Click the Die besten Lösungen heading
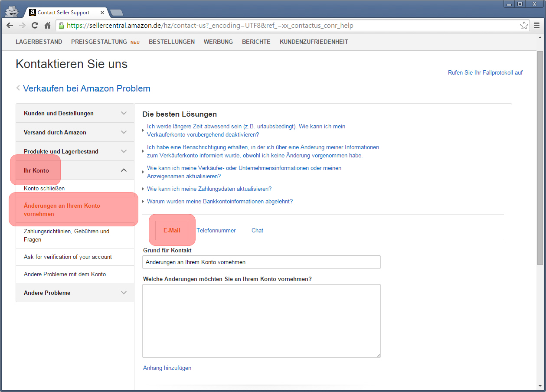 click(180, 114)
